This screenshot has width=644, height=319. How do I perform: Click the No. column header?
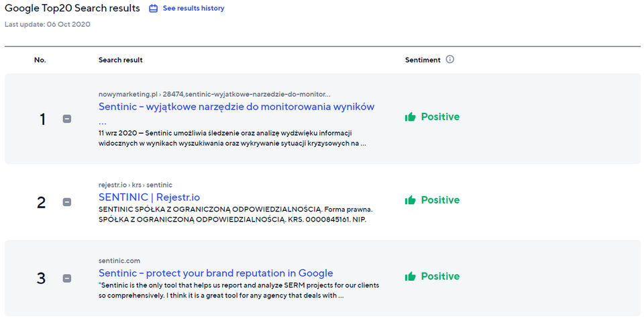pos(40,60)
